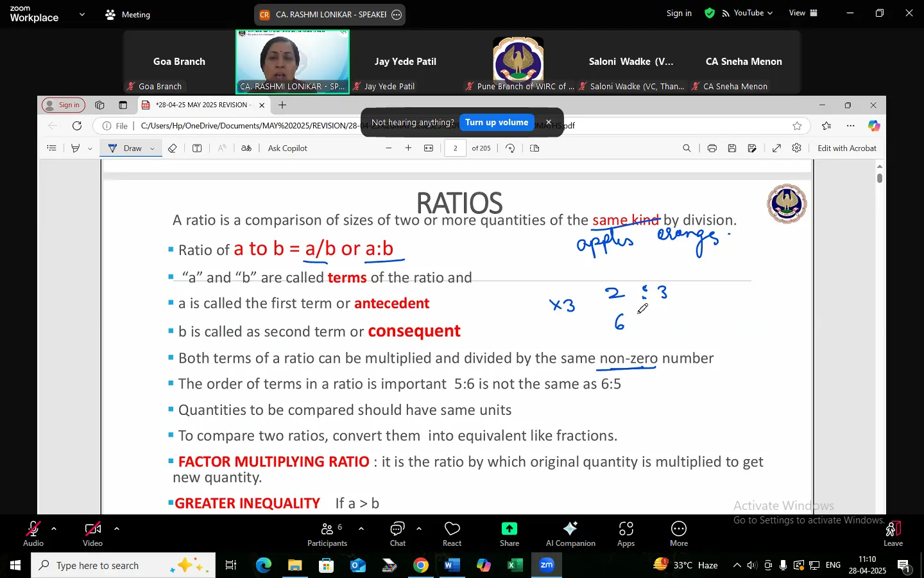924x578 pixels.
Task: Expand the Video options arrow
Action: (117, 529)
